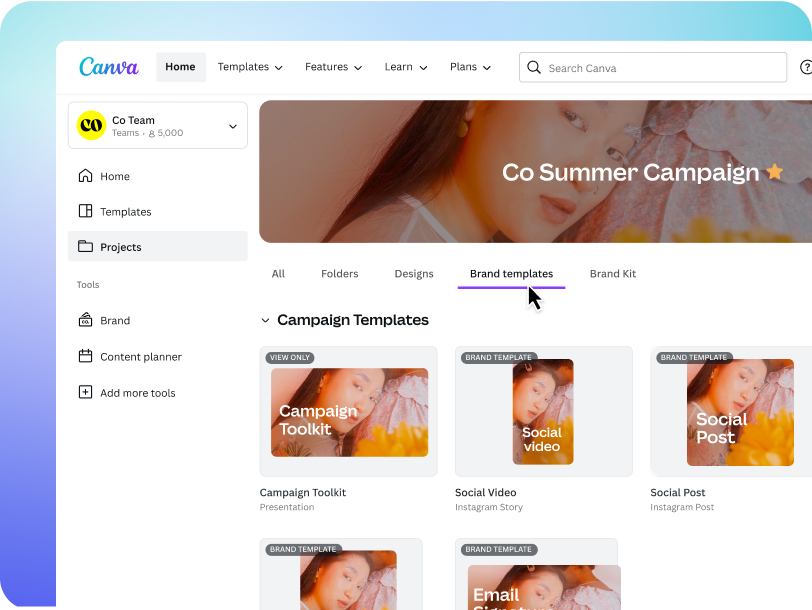Select the Designs tab
Screen dimensions: 812x610
coord(414,273)
